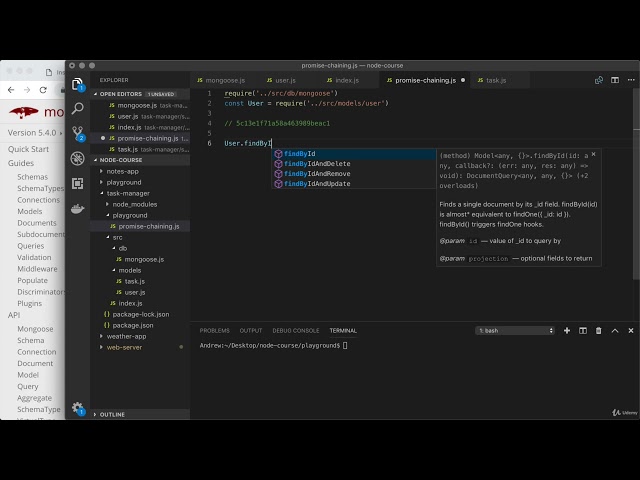Screen dimensions: 640x480
Task: Split the editor with the split icon
Action: [615, 80]
